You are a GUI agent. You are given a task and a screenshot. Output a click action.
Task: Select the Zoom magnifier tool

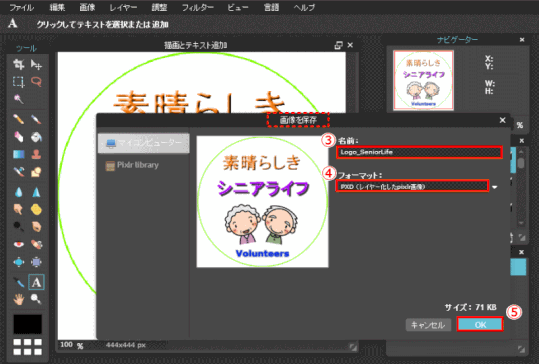[x=36, y=299]
